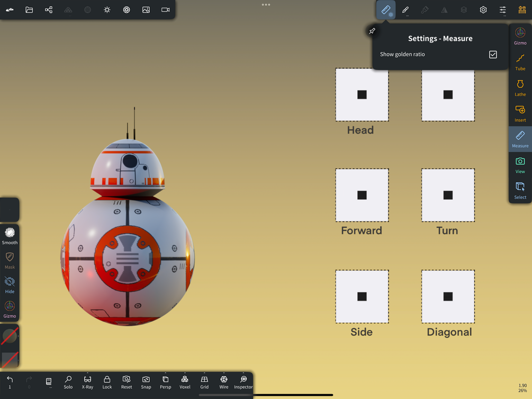Open the Lighting sun menu
Image resolution: width=532 pixels, height=399 pixels.
[x=107, y=10]
